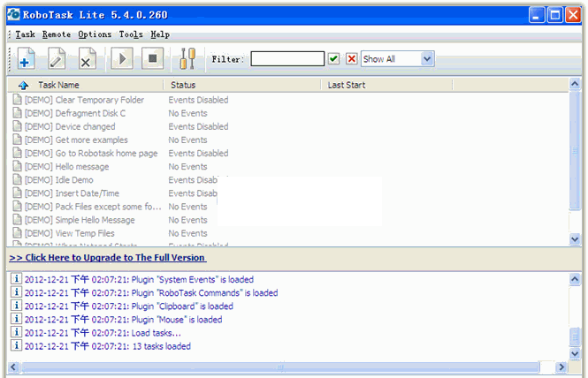
Task: Click the Delete Task toolbar icon
Action: click(87, 59)
